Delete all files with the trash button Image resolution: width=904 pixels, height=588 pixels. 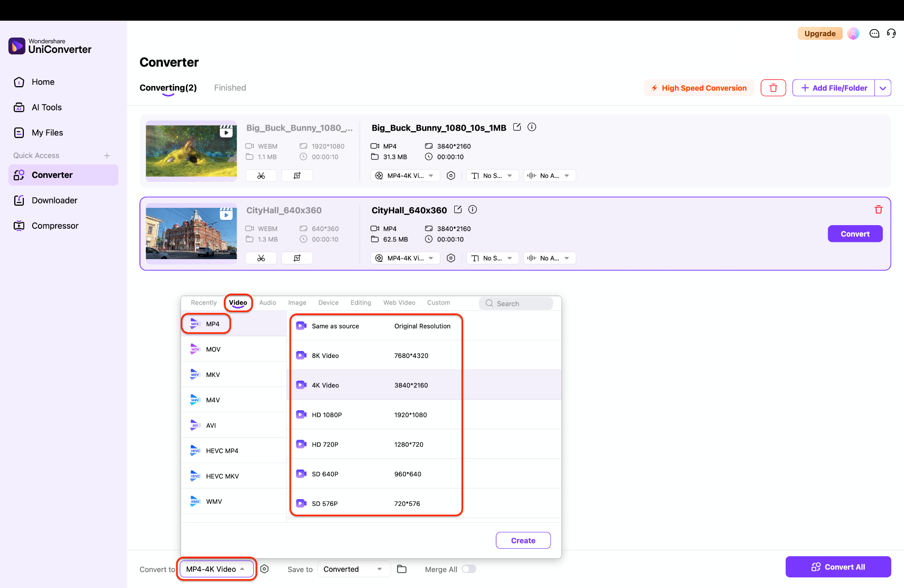tap(773, 88)
